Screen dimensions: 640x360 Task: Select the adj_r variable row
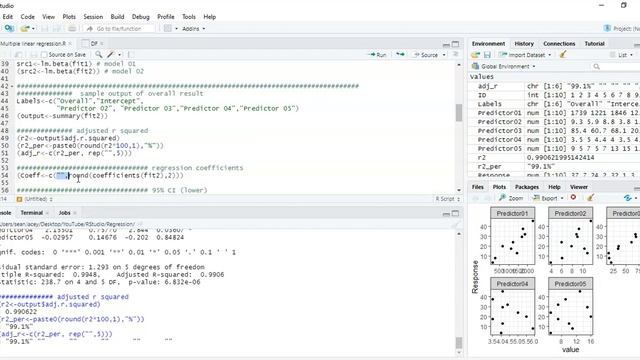(555, 86)
